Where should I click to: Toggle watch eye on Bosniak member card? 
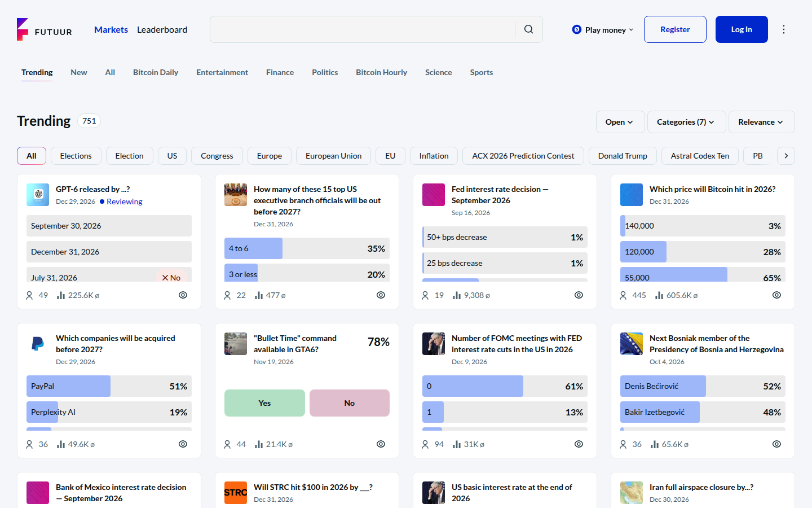776,444
